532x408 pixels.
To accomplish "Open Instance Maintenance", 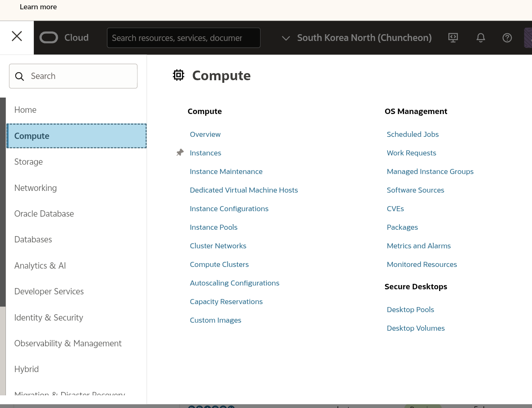I will (226, 171).
